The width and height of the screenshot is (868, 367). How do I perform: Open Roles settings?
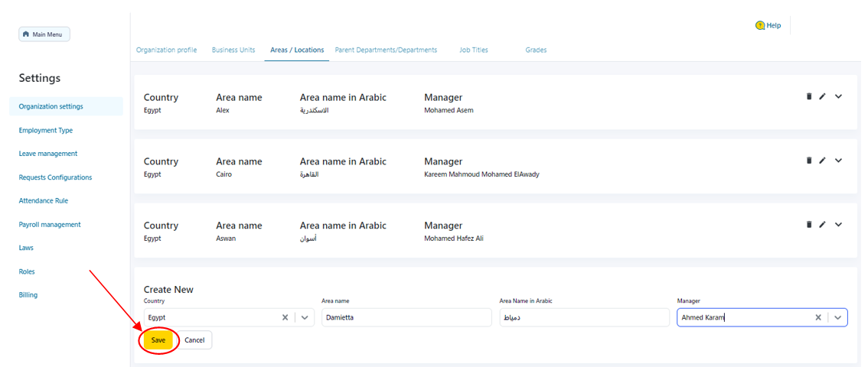pos(27,271)
